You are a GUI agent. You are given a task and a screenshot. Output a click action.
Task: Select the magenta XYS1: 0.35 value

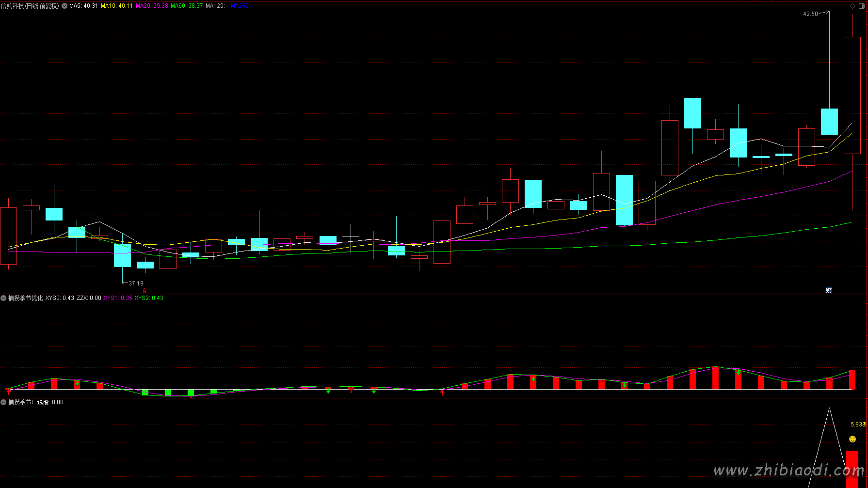118,298
